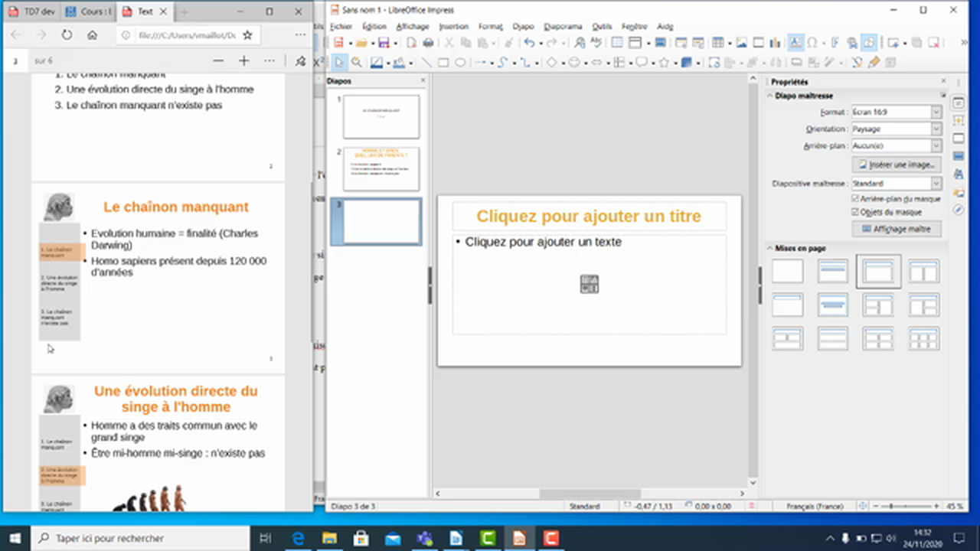Click the Insert Text Box icon
The height and width of the screenshot is (551, 980).
(795, 43)
